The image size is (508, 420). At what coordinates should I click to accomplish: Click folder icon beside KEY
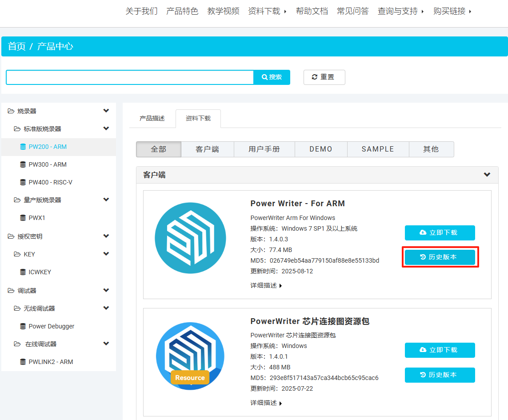(17, 254)
